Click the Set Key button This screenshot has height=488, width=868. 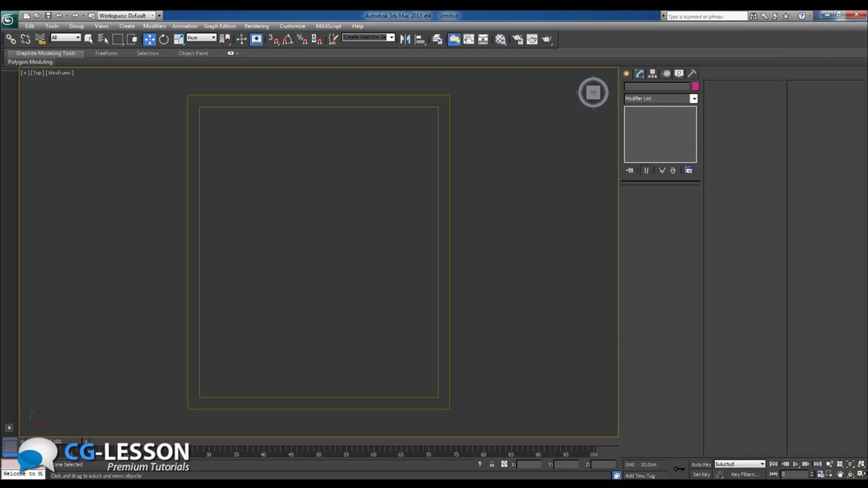(701, 475)
